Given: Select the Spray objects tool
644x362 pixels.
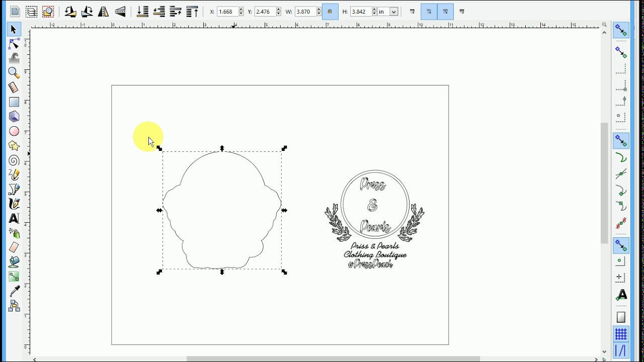Looking at the screenshot, I should 14,233.
